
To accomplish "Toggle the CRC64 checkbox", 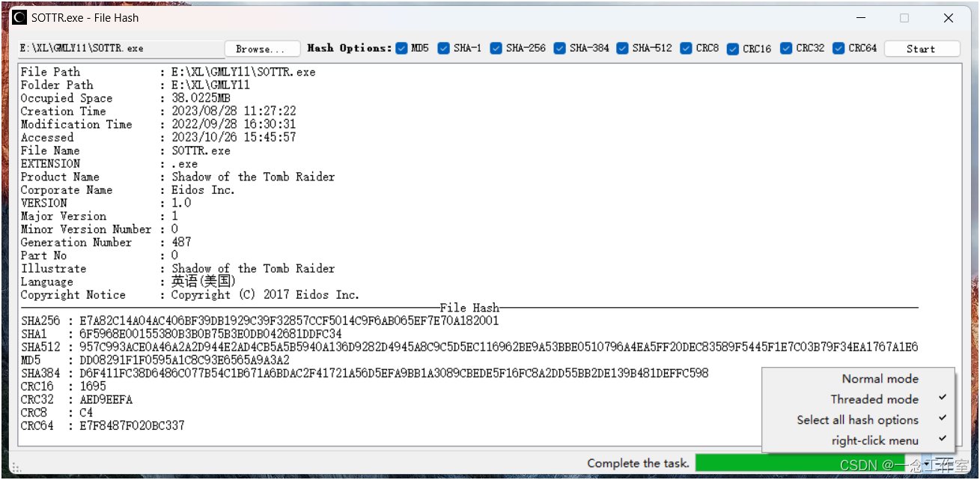I will tap(839, 48).
